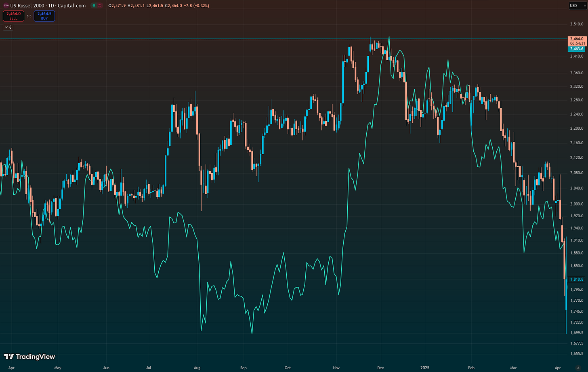Click the −7.8 (−0.32%) change value
The image size is (588, 372).
point(196,6)
